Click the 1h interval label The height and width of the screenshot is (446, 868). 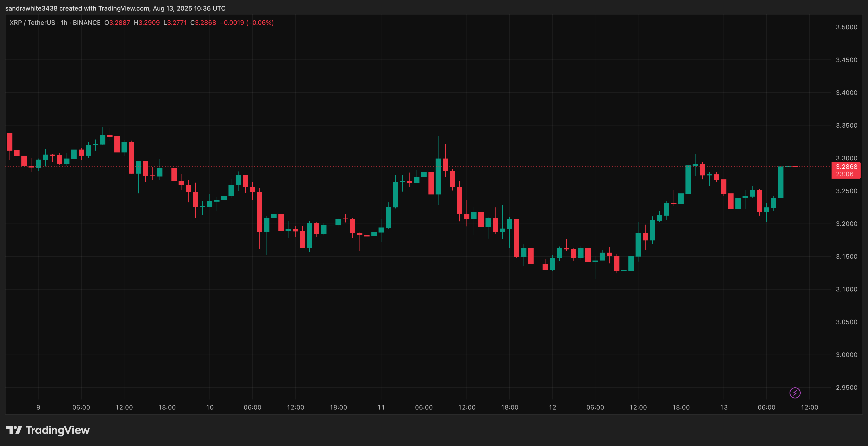[x=64, y=22]
